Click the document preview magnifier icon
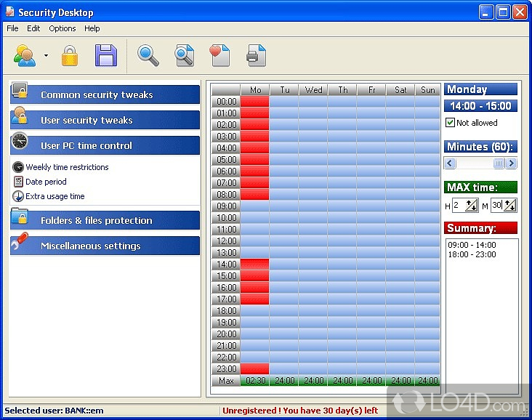Image resolution: width=532 pixels, height=420 pixels. 184,55
